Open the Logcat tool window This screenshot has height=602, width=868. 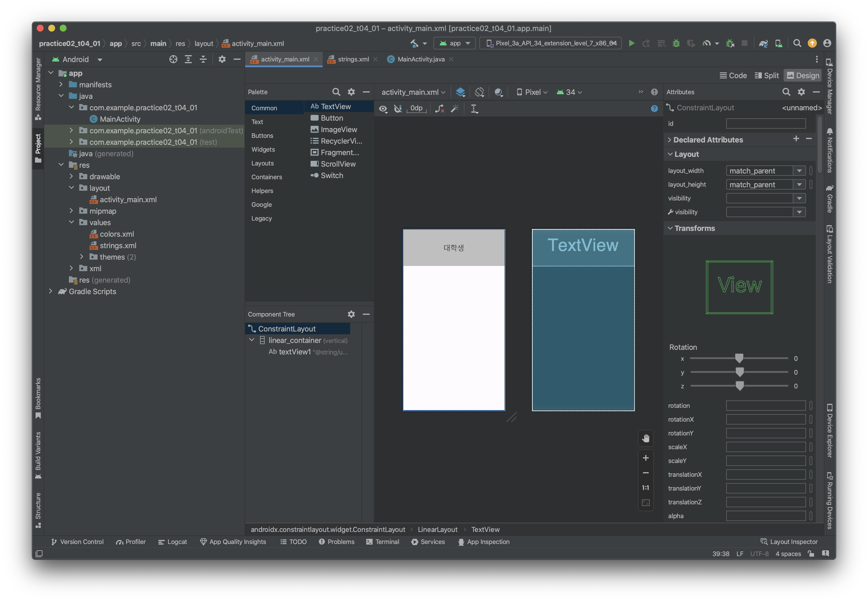(173, 542)
